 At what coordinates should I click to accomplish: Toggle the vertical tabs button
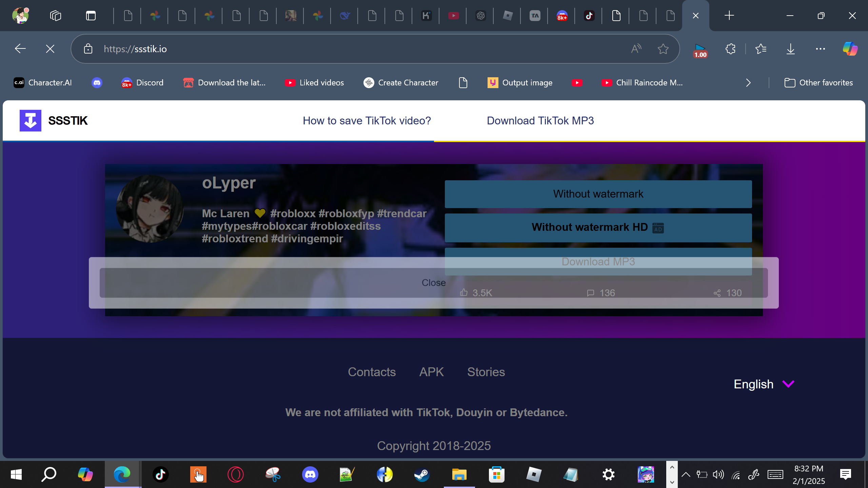point(91,16)
